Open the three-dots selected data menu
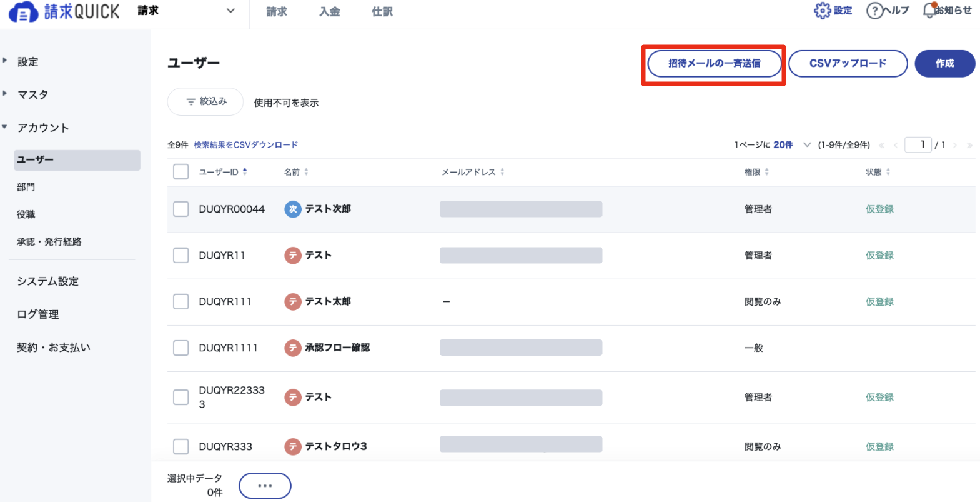Screen dimensions: 980x502 click(265, 486)
